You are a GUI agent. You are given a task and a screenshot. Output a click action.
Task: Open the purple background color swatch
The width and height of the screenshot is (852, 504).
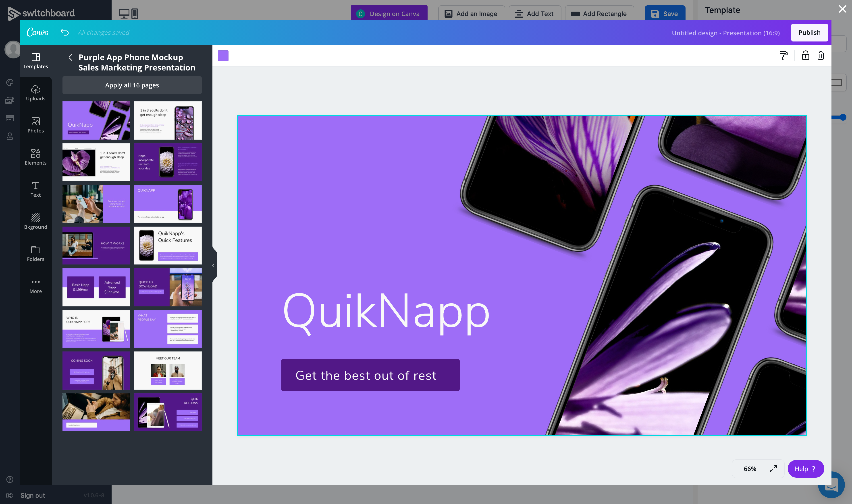tap(223, 56)
